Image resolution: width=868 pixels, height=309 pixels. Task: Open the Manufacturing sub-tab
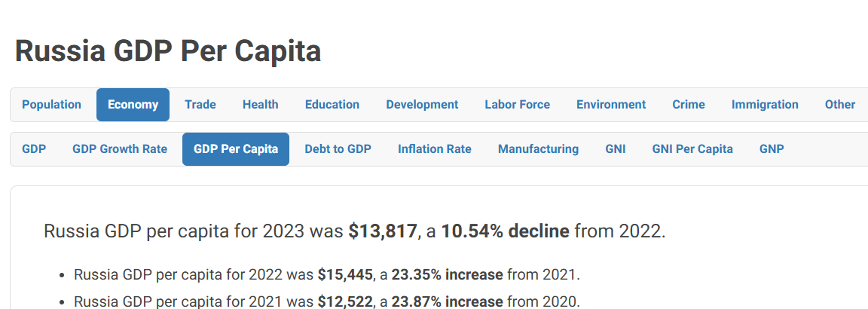(x=538, y=149)
